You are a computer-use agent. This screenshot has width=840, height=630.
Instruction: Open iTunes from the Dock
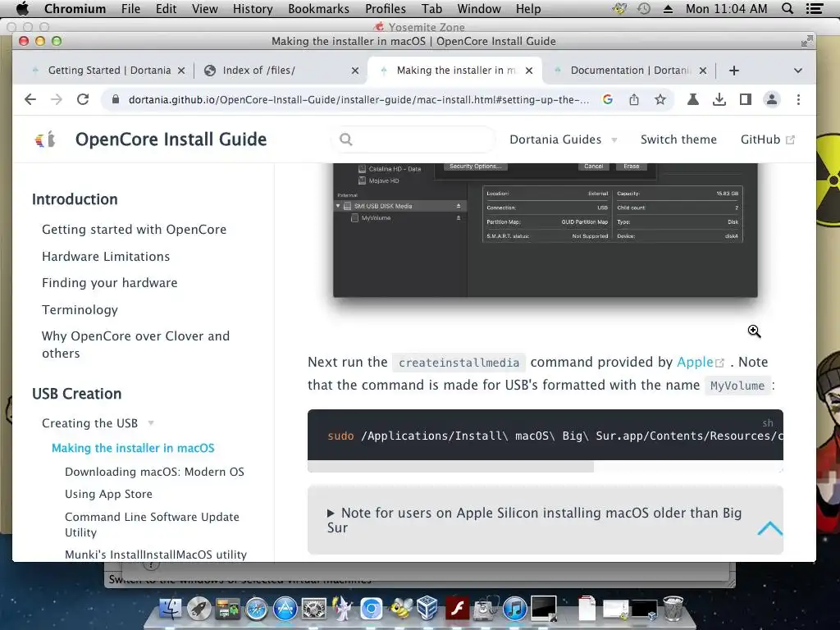pos(515,609)
